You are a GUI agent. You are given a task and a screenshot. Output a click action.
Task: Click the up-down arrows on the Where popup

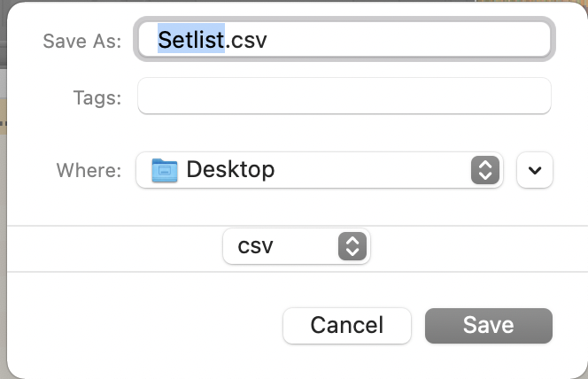point(484,170)
